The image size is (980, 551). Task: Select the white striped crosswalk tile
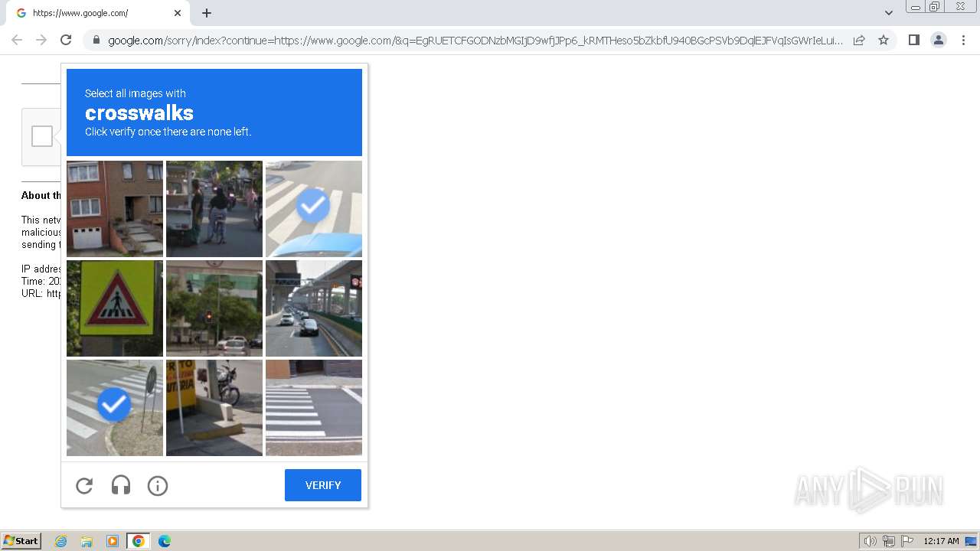click(314, 408)
